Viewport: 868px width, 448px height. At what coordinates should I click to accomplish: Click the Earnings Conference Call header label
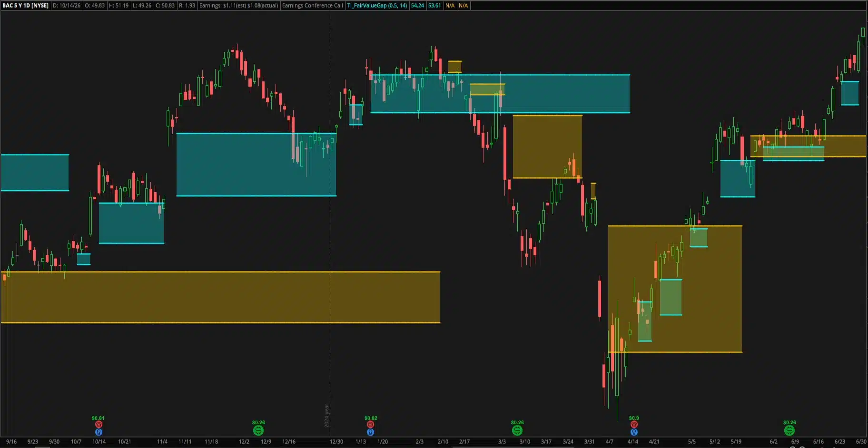[x=312, y=6]
